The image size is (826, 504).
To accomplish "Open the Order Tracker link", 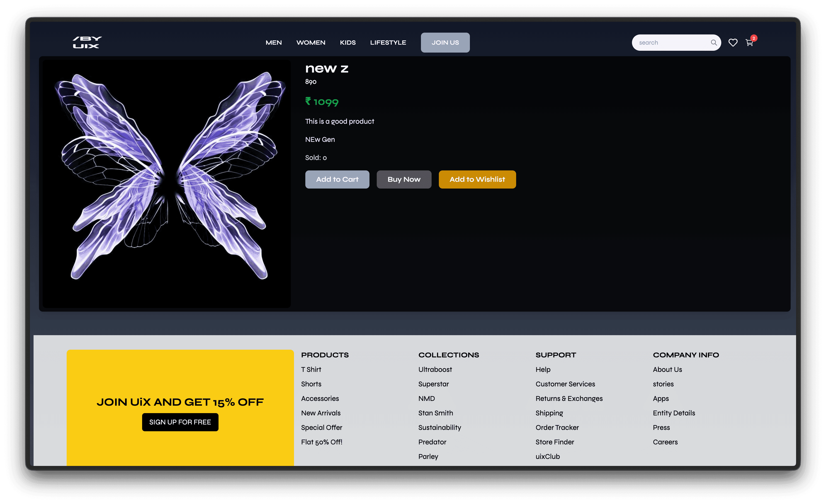I will 557,428.
